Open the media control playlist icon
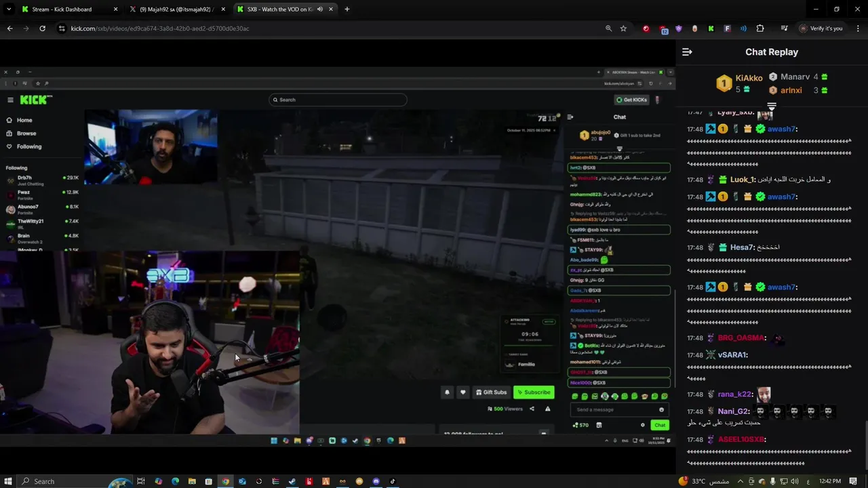Image resolution: width=868 pixels, height=488 pixels. click(x=784, y=28)
